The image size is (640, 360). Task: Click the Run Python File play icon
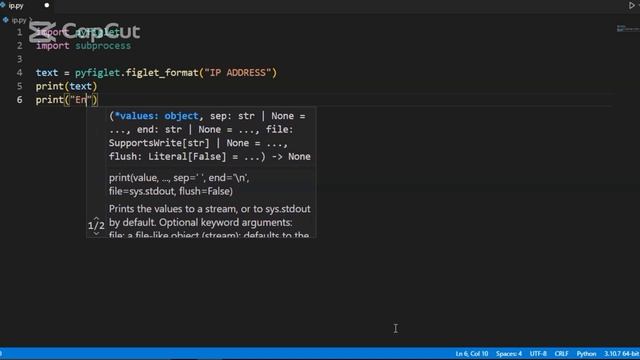tap(631, 5)
